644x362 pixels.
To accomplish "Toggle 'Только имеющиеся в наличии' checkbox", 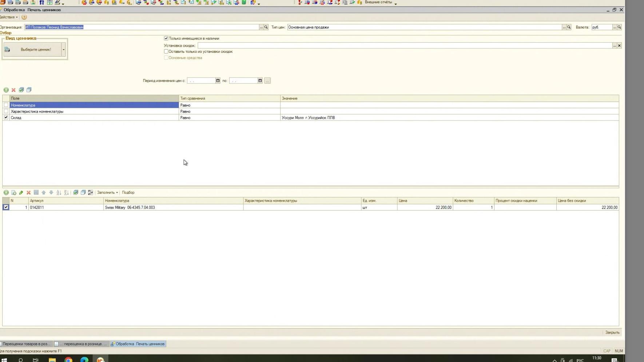I will [x=166, y=38].
